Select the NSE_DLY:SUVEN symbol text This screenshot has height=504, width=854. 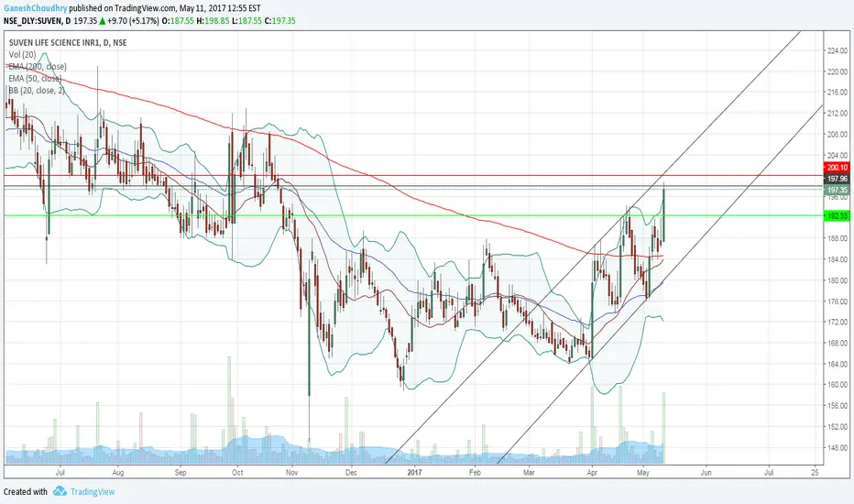(x=33, y=21)
